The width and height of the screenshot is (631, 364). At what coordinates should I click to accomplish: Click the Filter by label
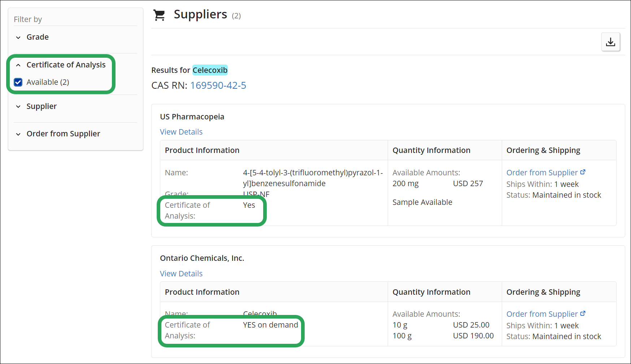(28, 19)
